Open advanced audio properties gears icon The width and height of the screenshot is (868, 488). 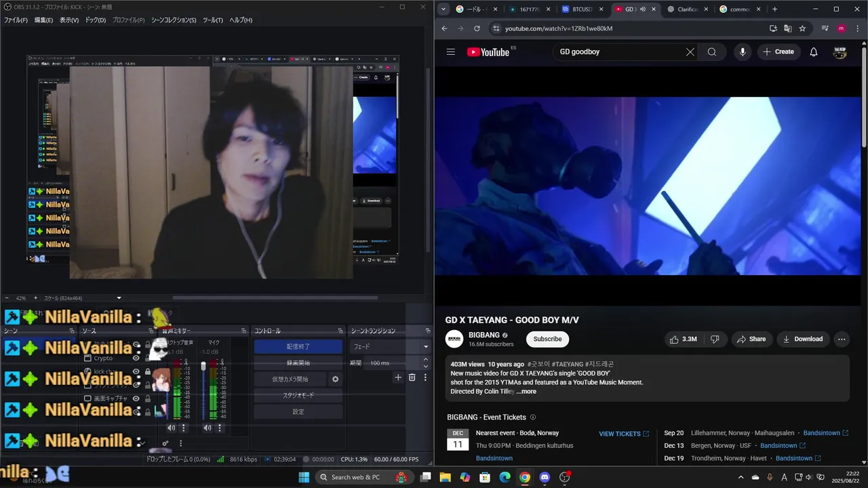tap(165, 444)
